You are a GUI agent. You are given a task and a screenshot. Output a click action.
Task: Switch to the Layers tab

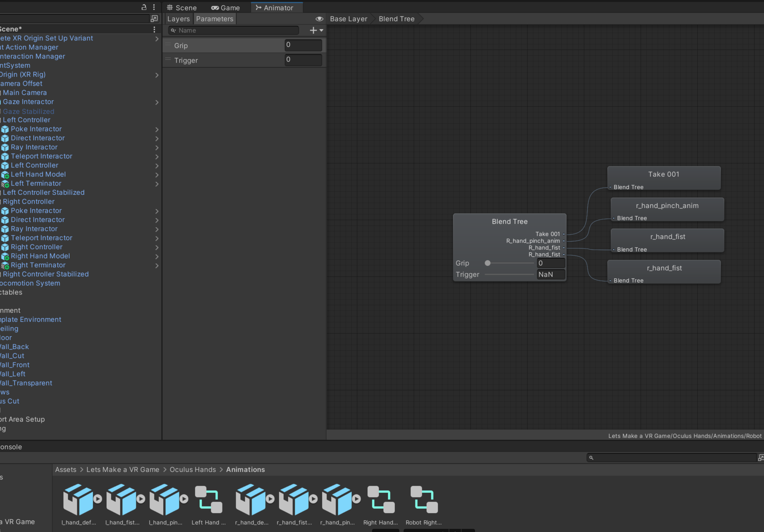click(178, 19)
